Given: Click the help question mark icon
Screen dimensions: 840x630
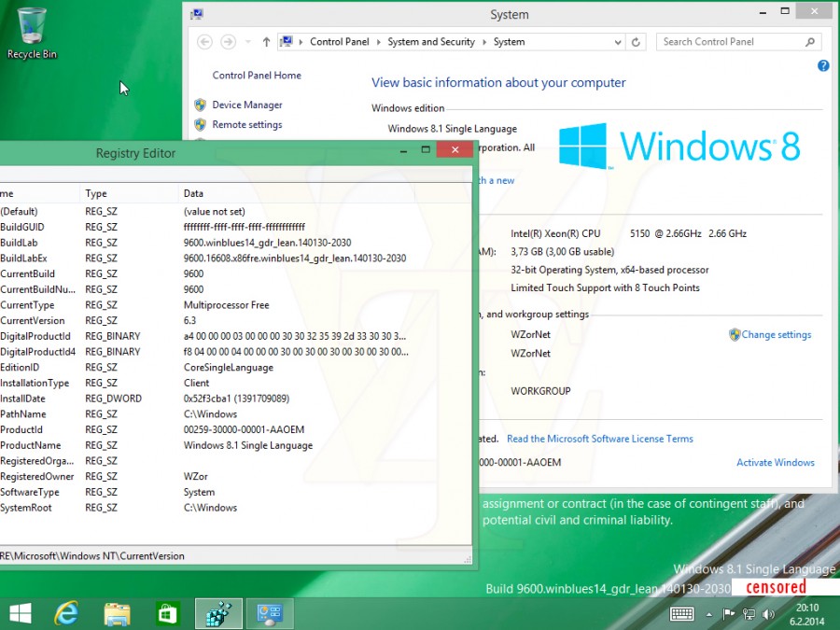Looking at the screenshot, I should pyautogui.click(x=823, y=66).
